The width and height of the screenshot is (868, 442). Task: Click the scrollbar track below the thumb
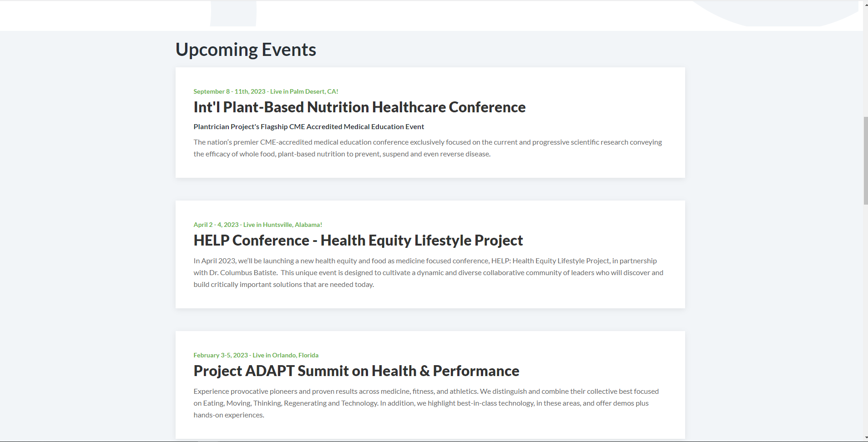[x=865, y=318]
